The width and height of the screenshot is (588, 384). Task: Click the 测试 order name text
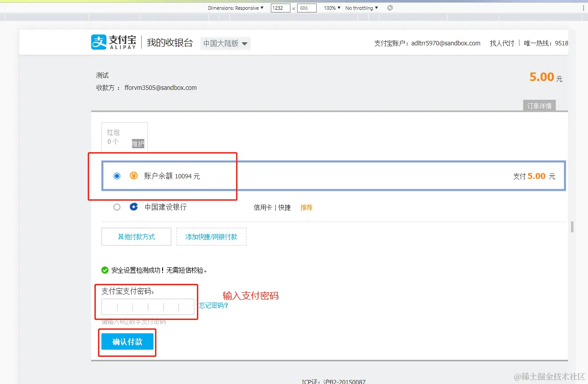(102, 75)
